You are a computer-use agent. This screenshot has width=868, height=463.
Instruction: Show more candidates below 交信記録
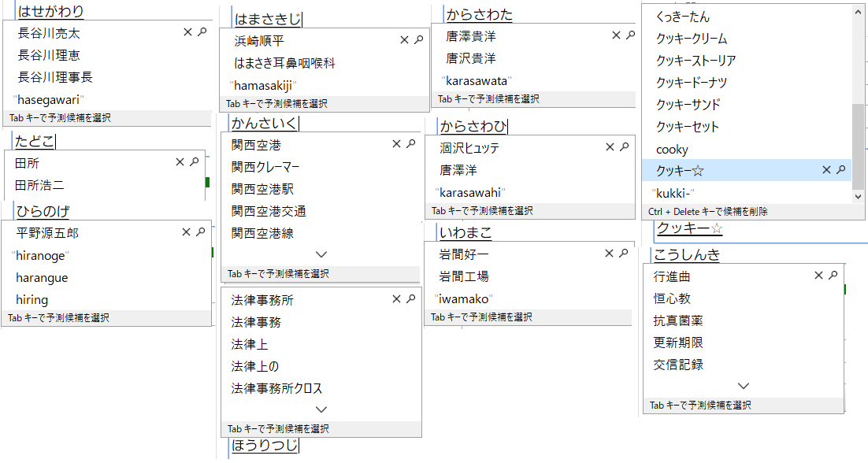tap(743, 386)
